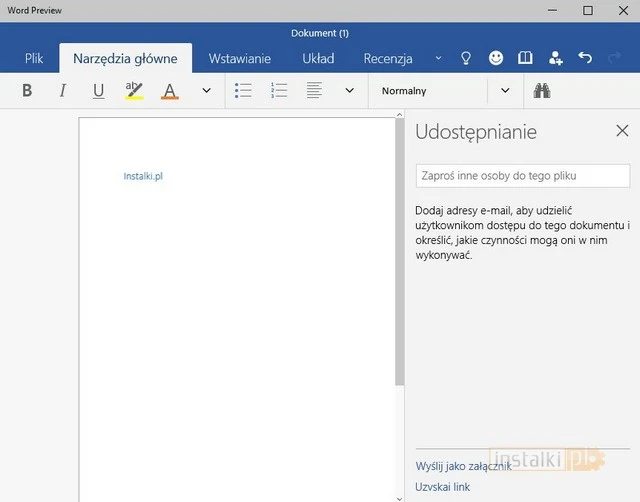The width and height of the screenshot is (640, 502).
Task: Click scrollbar up arrow
Action: tap(400, 115)
